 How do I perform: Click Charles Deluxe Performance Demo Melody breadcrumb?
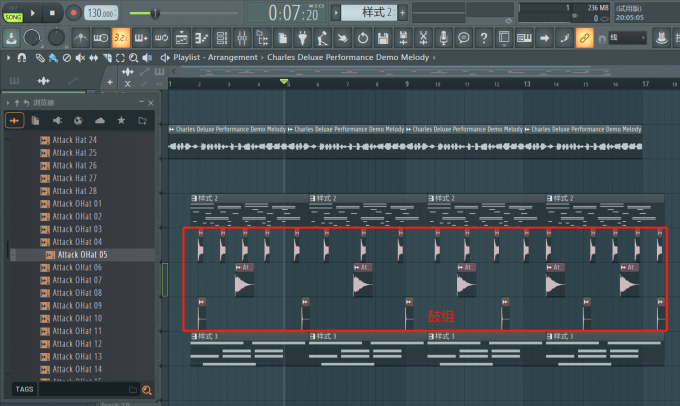coord(348,57)
